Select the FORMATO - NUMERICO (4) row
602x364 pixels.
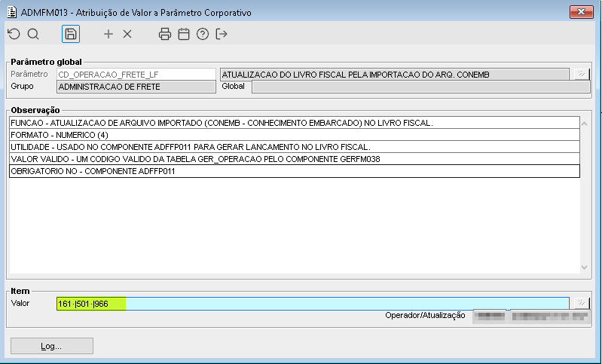point(295,135)
